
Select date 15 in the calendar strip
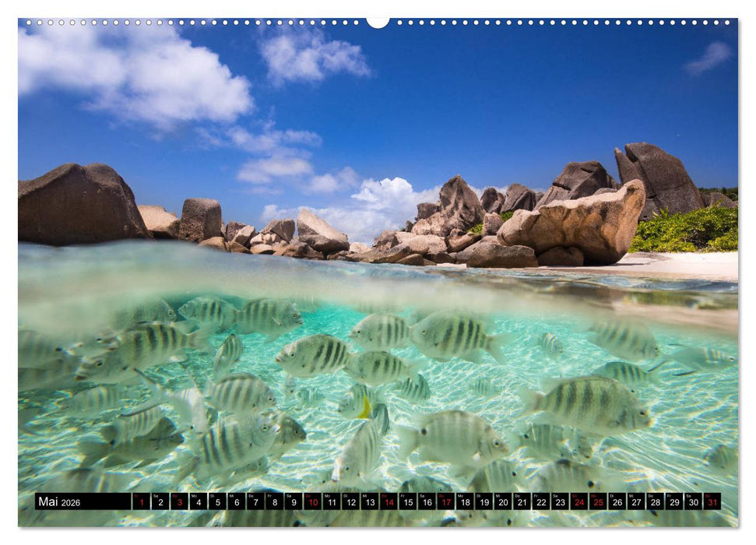[408, 503]
